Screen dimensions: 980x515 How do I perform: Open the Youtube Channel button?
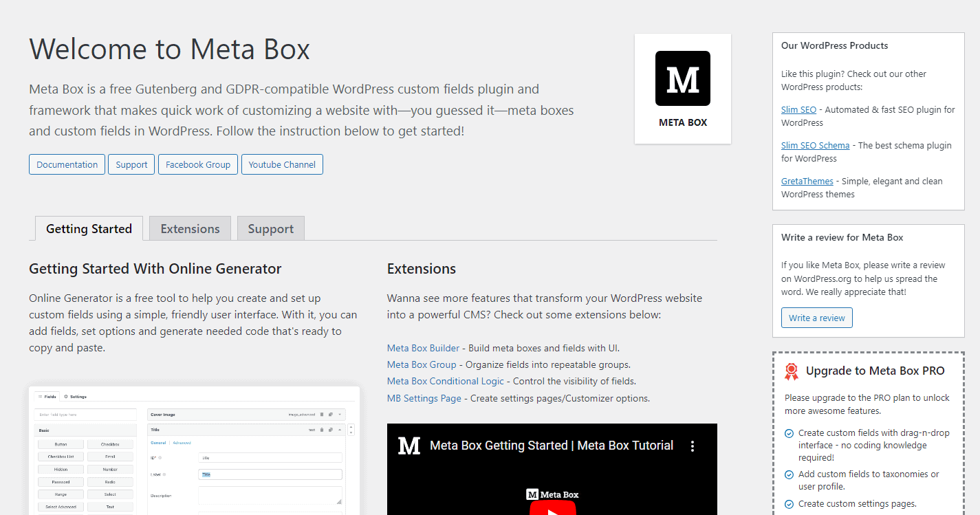pyautogui.click(x=282, y=164)
